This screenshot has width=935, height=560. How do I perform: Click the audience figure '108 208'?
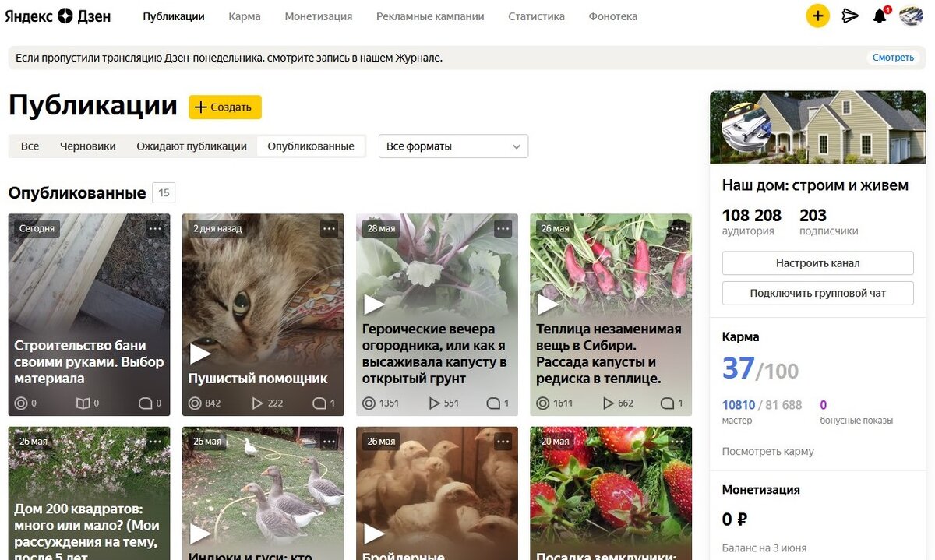tap(751, 216)
